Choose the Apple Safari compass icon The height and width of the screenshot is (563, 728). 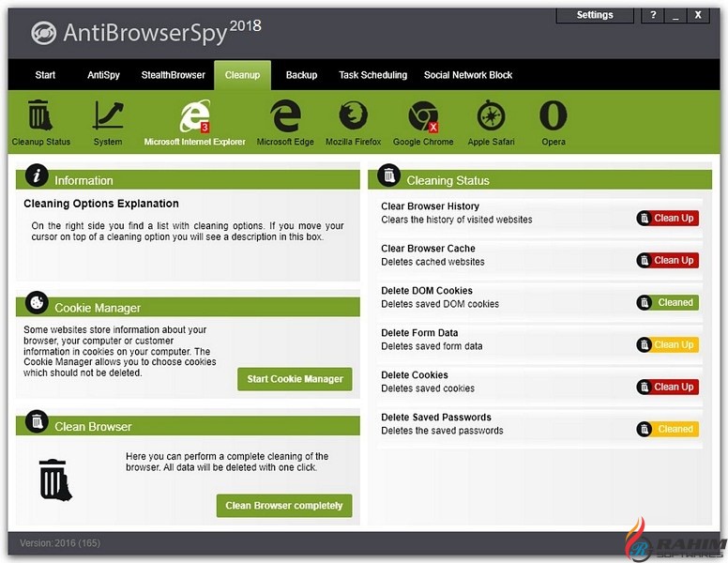[x=491, y=115]
